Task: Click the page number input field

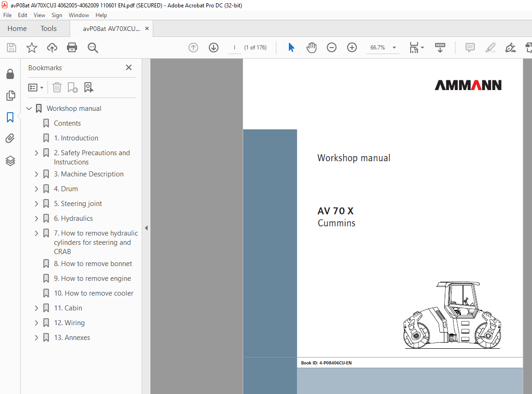Action: tap(234, 48)
